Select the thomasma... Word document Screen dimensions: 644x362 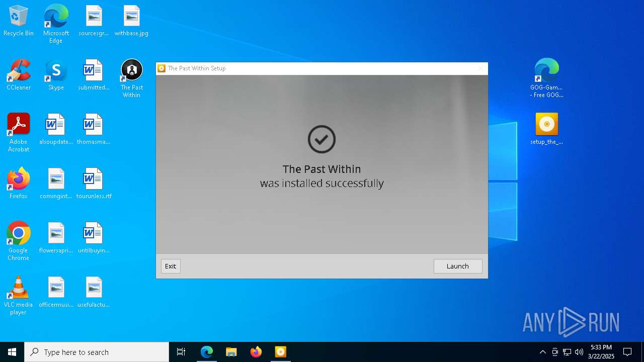pyautogui.click(x=94, y=129)
